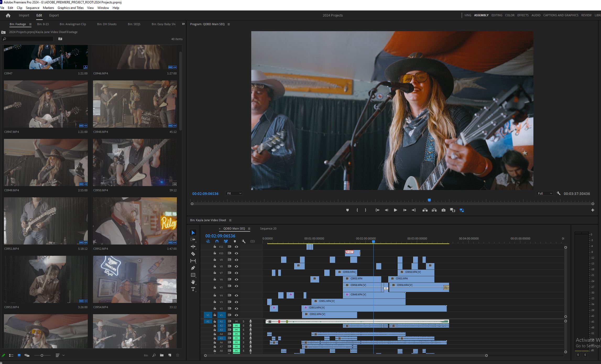
Task: Open Timeline Display Settings wrench
Action: [243, 241]
